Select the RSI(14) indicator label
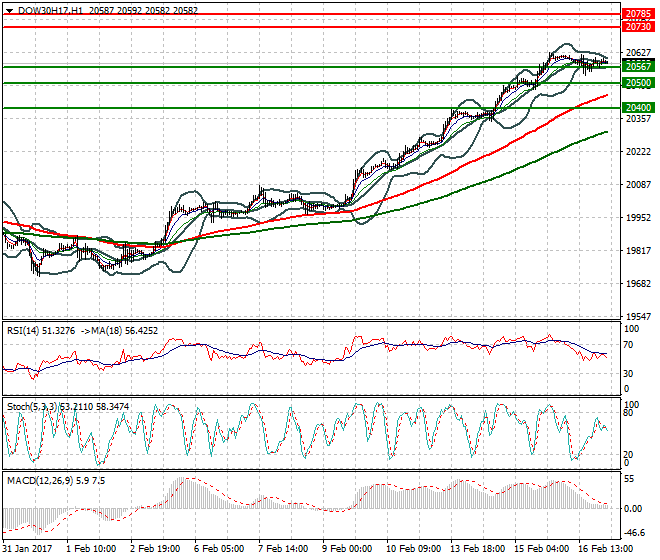The width and height of the screenshot is (660, 560). click(22, 331)
